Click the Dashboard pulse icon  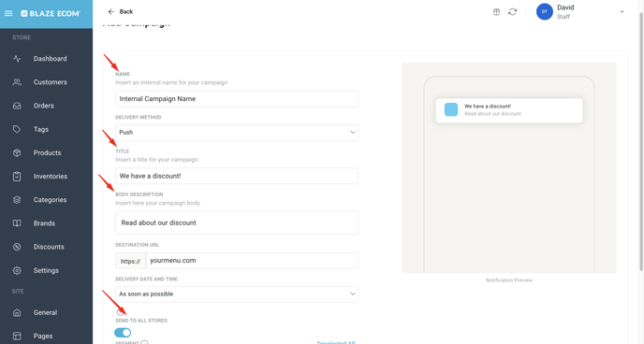17,59
